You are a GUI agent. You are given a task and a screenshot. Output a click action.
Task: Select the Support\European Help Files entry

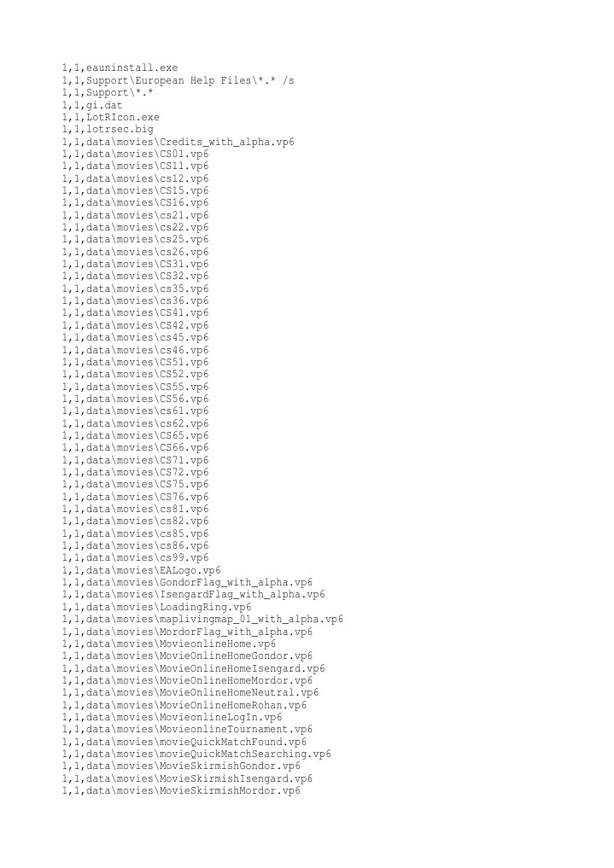[x=178, y=80]
